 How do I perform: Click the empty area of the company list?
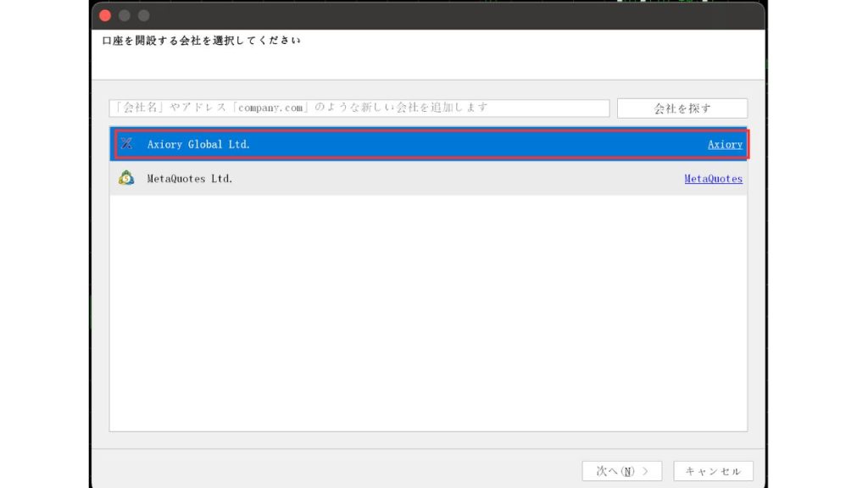click(x=428, y=313)
